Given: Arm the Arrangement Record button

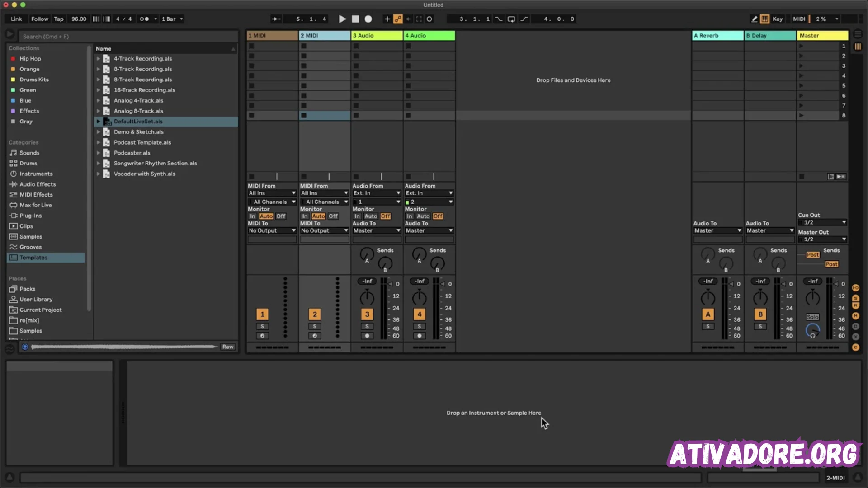Looking at the screenshot, I should coord(368,19).
